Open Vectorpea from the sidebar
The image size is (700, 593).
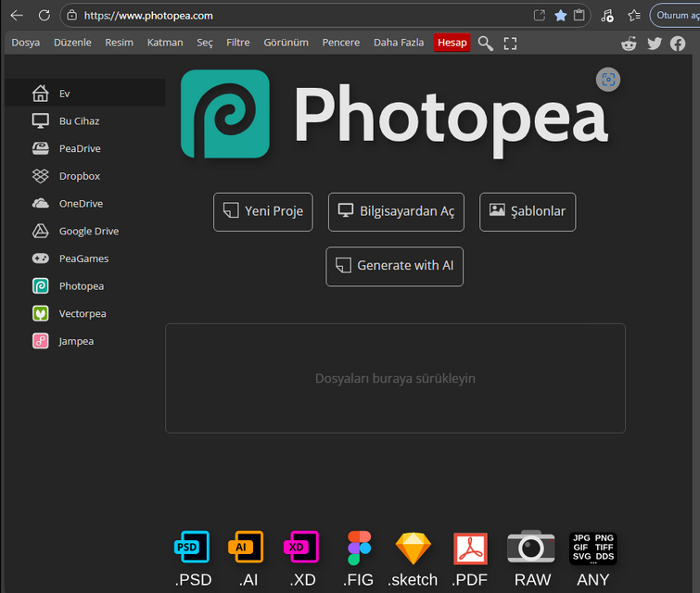(82, 313)
